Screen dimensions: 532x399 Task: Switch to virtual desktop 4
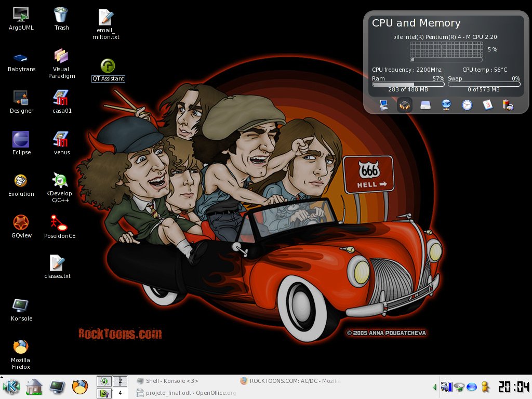click(x=120, y=393)
